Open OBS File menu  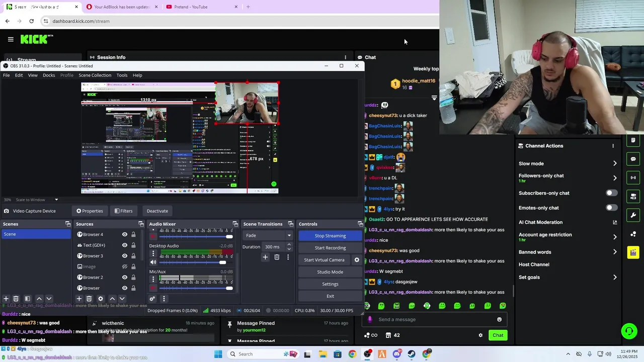[6, 75]
